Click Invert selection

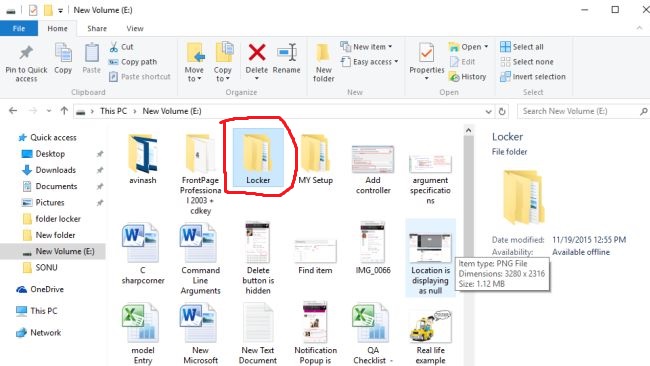click(x=533, y=77)
